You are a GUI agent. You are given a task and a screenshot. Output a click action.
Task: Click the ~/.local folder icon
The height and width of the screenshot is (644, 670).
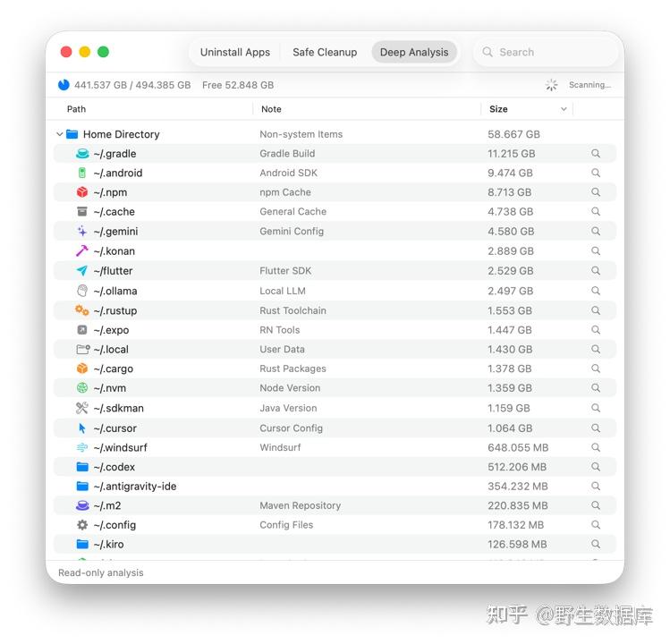pyautogui.click(x=83, y=349)
